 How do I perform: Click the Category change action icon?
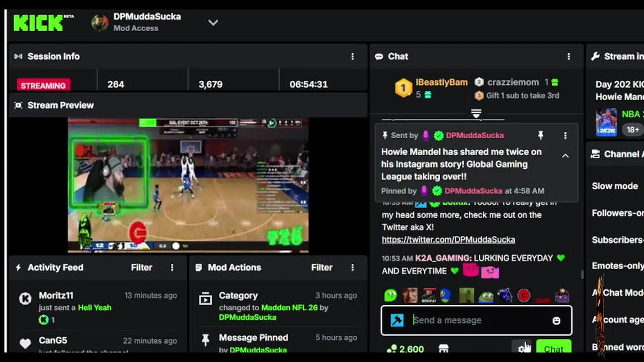click(205, 299)
